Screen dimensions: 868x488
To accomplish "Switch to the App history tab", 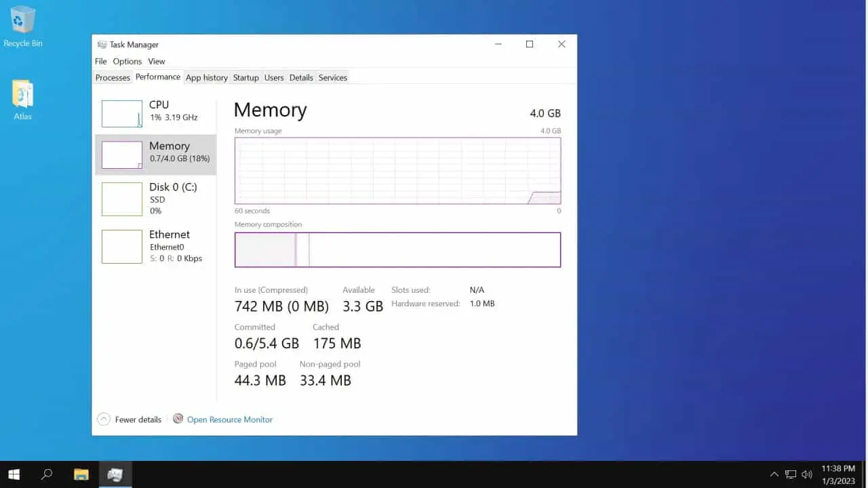I will coord(207,77).
